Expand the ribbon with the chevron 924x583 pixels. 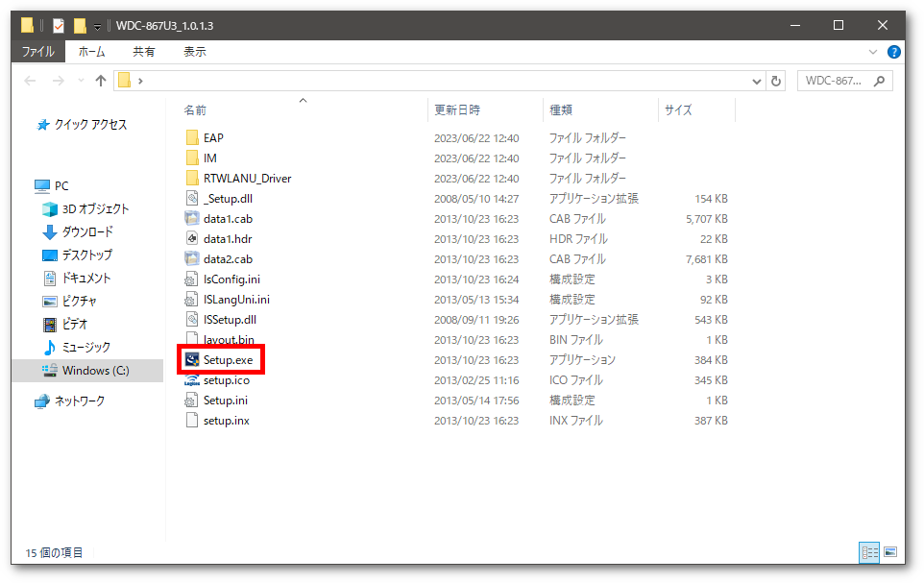point(873,52)
